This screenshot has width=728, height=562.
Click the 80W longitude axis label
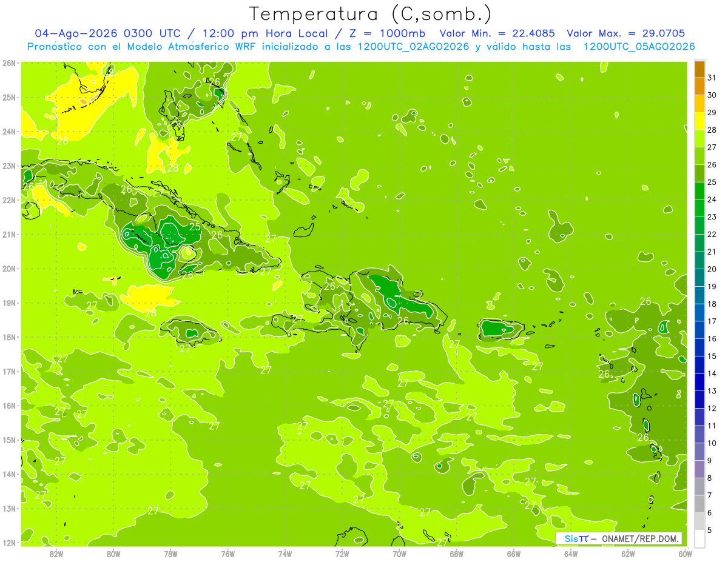pyautogui.click(x=113, y=554)
